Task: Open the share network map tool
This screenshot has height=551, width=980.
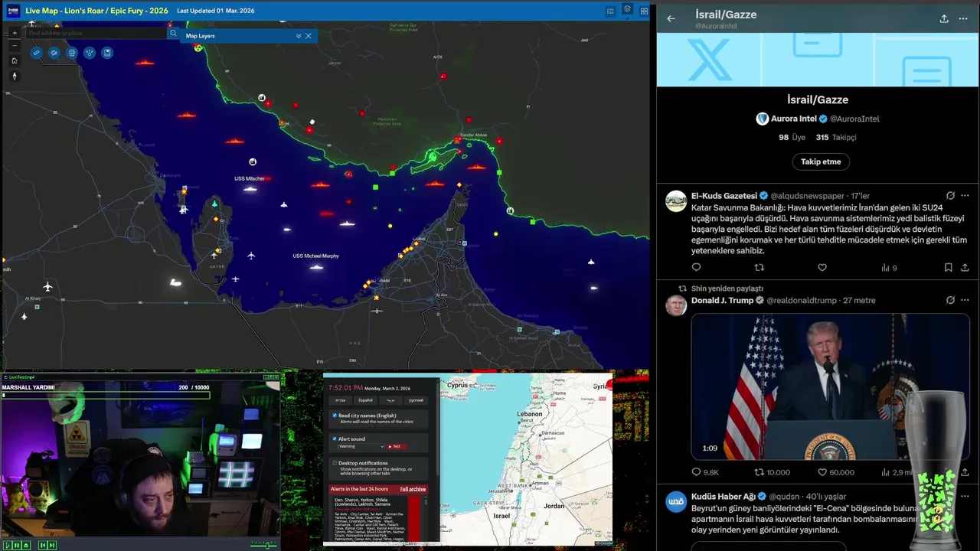Action: (x=90, y=53)
